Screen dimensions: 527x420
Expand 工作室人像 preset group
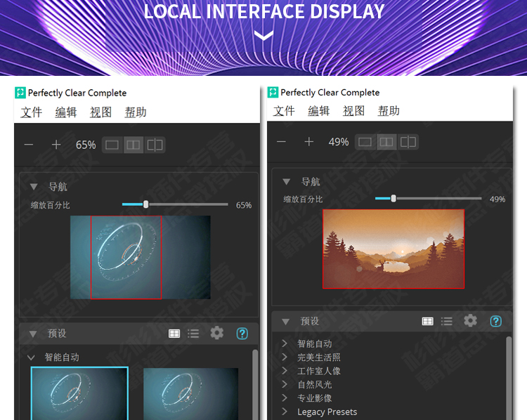[285, 371]
